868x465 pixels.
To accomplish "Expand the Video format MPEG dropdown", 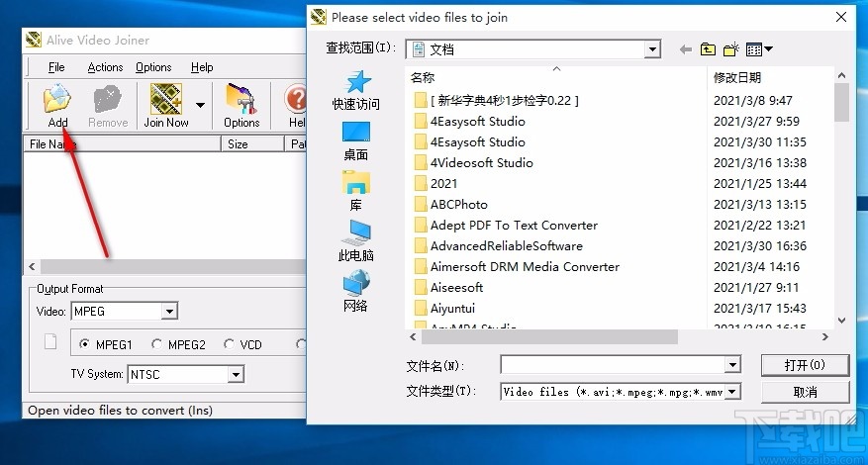I will click(x=170, y=312).
